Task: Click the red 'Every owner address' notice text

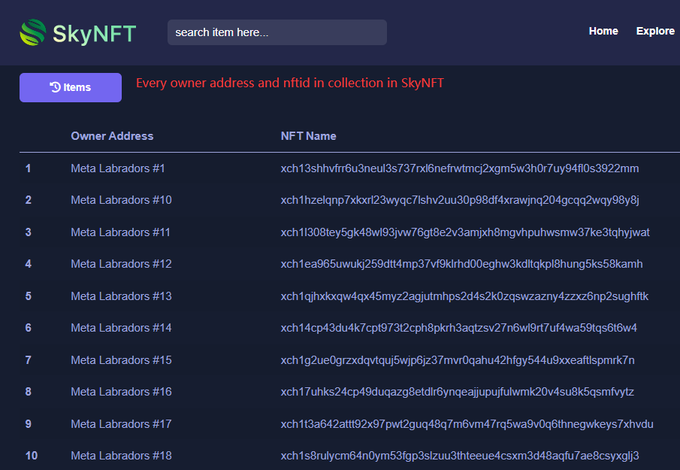Action: 290,83
